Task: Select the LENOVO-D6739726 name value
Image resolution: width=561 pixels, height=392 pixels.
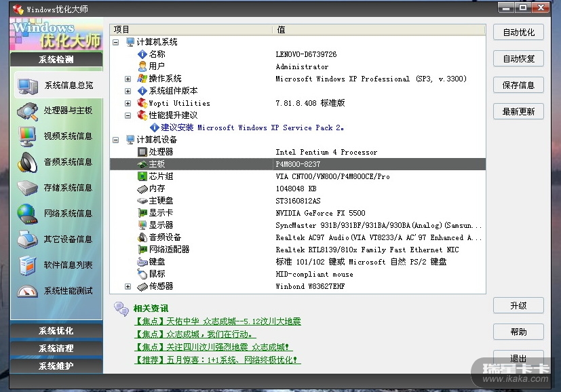Action: click(306, 54)
